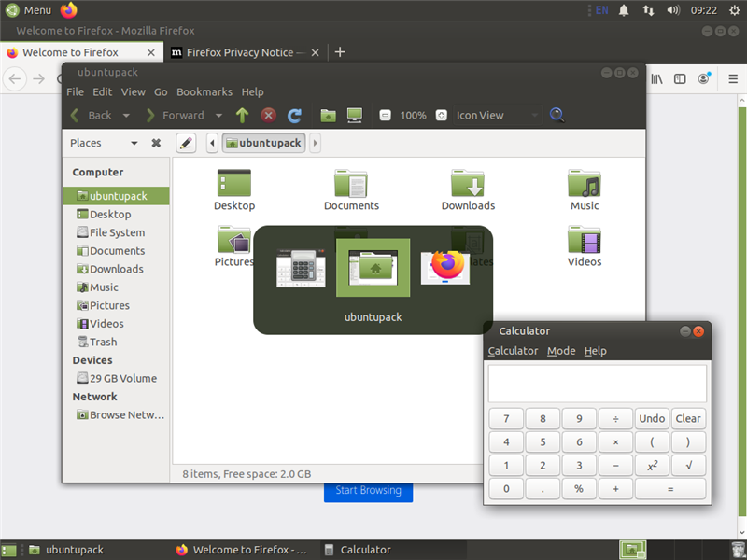Open View menu in file manager

coord(133,91)
